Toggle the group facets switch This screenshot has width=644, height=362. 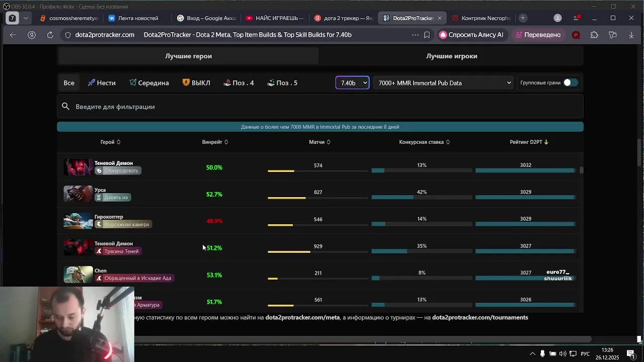tap(571, 82)
